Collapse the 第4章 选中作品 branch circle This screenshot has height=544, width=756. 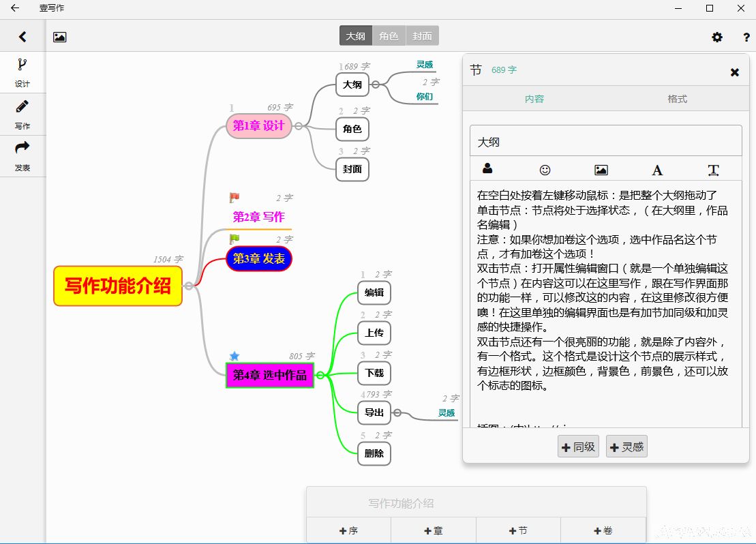(320, 375)
